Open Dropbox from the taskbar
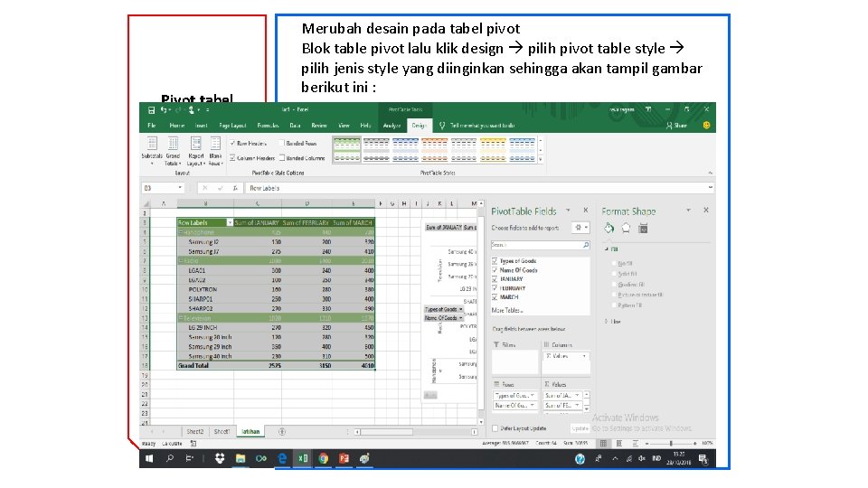The height and width of the screenshot is (488, 868). (220, 459)
